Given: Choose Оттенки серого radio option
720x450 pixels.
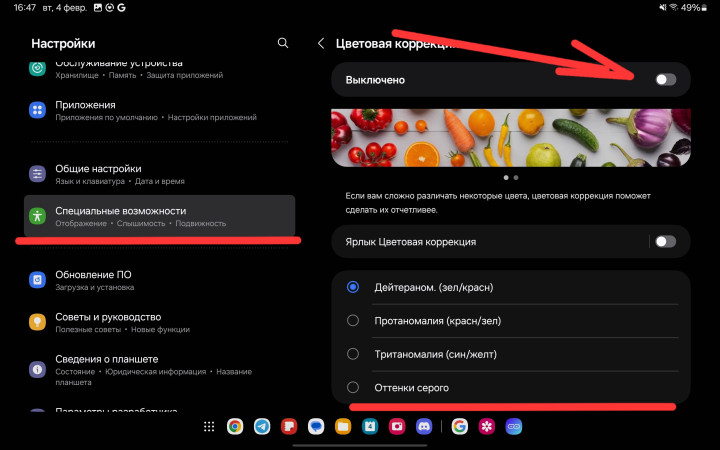Looking at the screenshot, I should (353, 387).
